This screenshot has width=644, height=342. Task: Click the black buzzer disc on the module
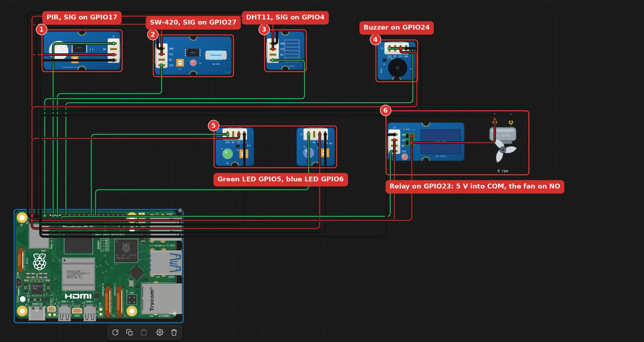(x=397, y=68)
